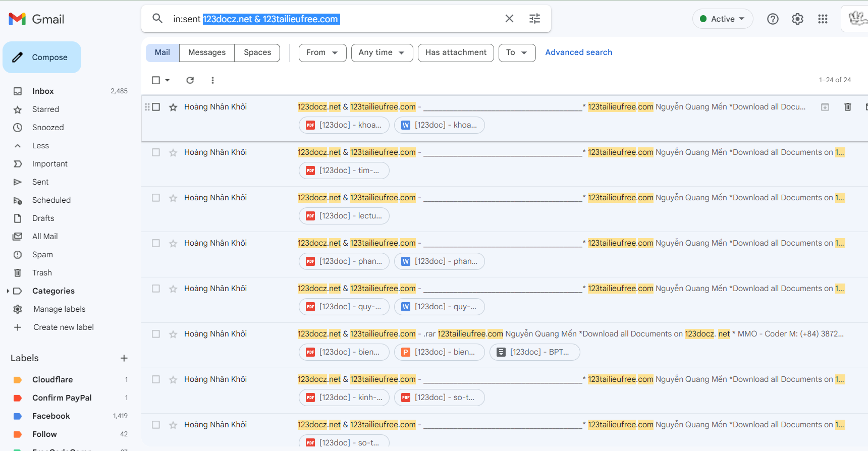Open the Any time filter dropdown

[382, 52]
